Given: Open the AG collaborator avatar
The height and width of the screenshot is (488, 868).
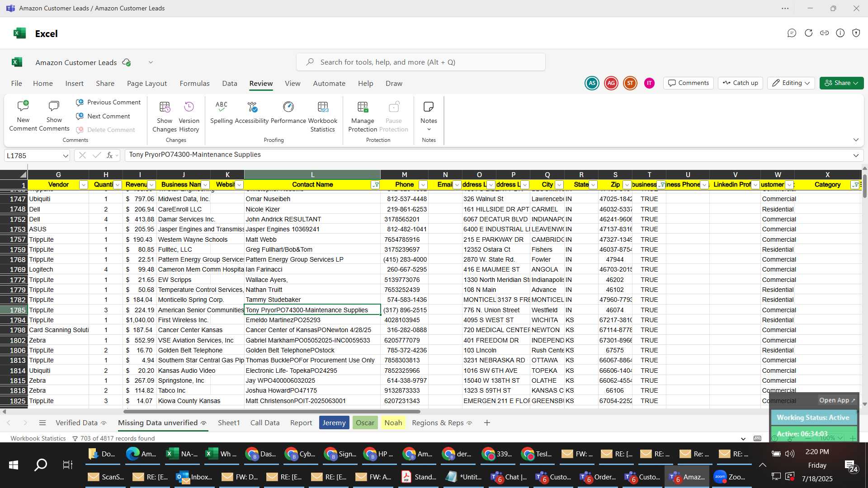Looking at the screenshot, I should pyautogui.click(x=611, y=83).
